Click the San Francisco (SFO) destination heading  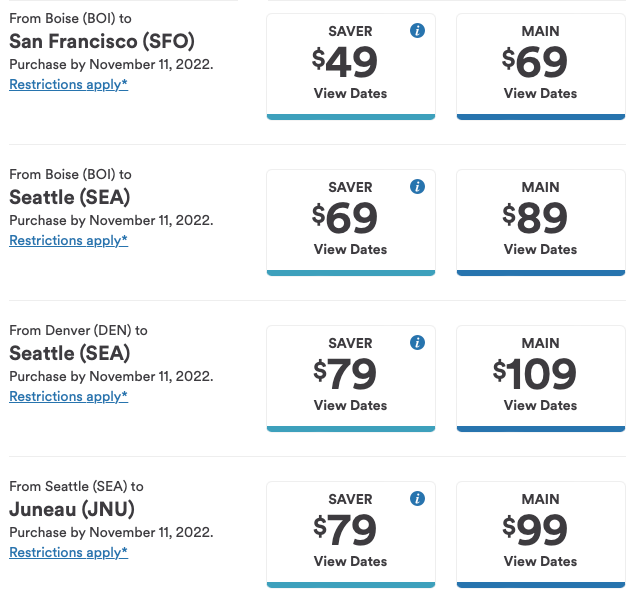coord(102,41)
